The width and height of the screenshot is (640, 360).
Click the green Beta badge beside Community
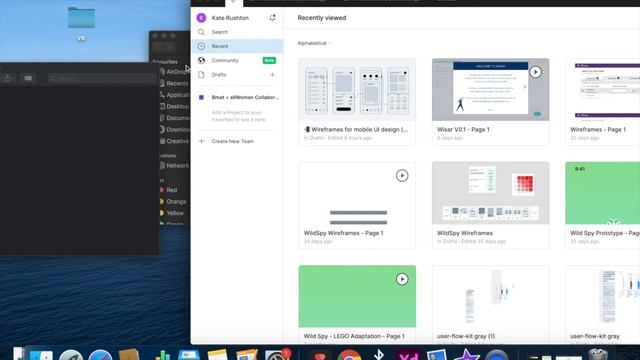pos(269,60)
